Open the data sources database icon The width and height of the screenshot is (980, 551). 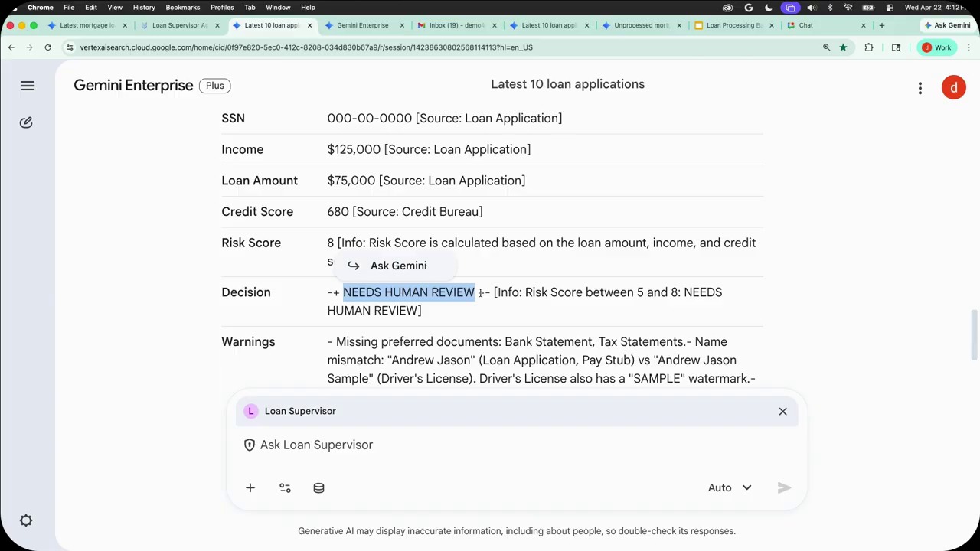[x=318, y=487]
